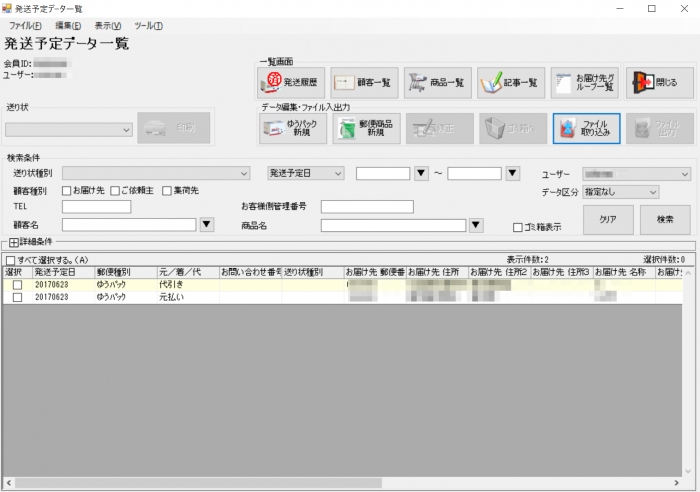This screenshot has height=492, width=700.
Task: Open the 発送予定日 date type dropdown
Action: pyautogui.click(x=306, y=173)
